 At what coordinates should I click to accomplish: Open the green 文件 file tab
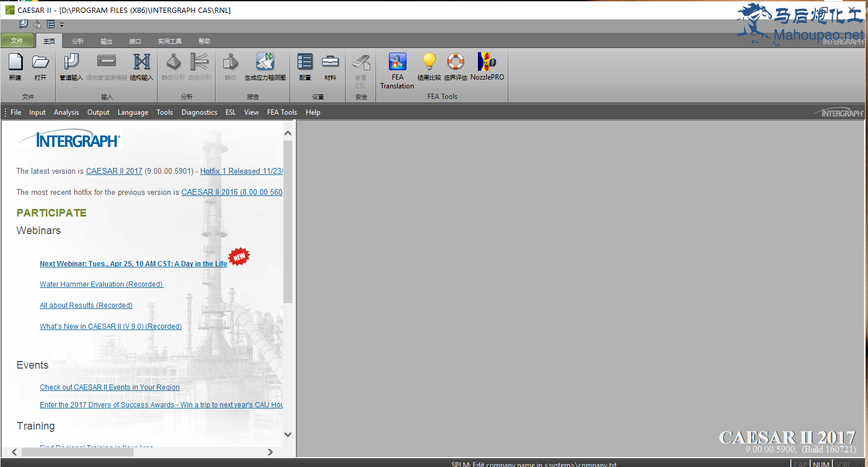(17, 41)
